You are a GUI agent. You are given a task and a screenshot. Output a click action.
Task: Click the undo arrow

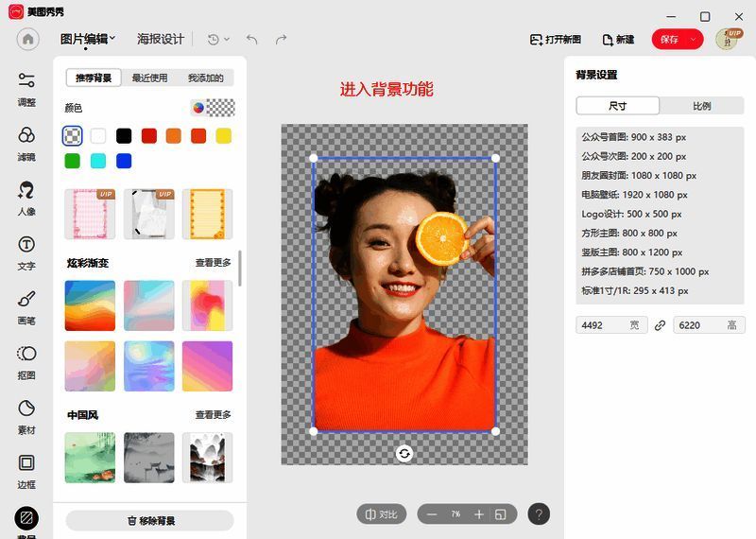[x=251, y=39]
